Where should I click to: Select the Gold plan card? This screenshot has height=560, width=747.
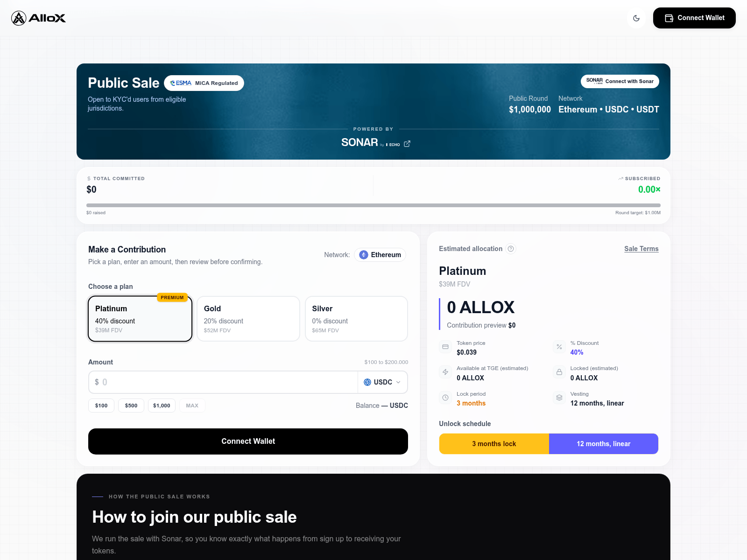click(x=248, y=319)
